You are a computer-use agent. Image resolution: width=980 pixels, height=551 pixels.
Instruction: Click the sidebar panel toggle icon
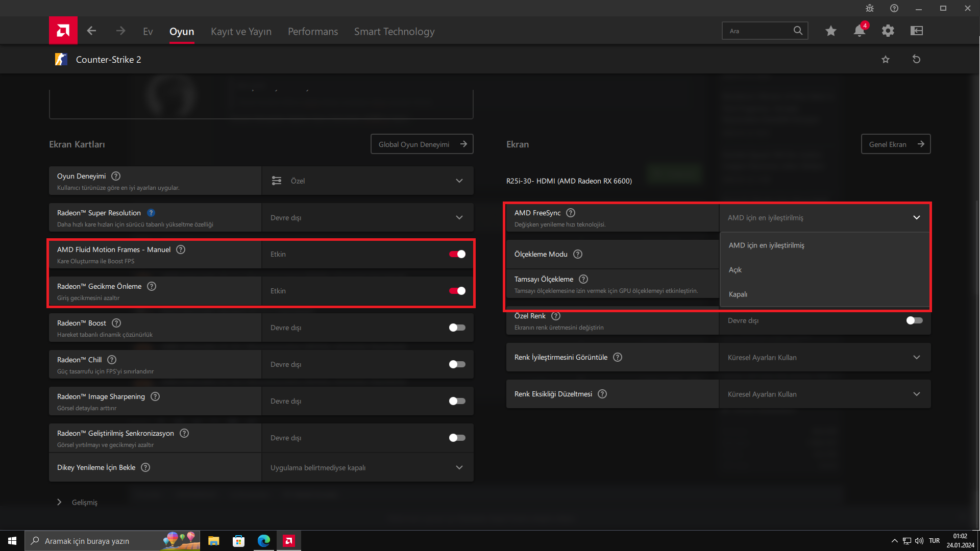click(916, 31)
